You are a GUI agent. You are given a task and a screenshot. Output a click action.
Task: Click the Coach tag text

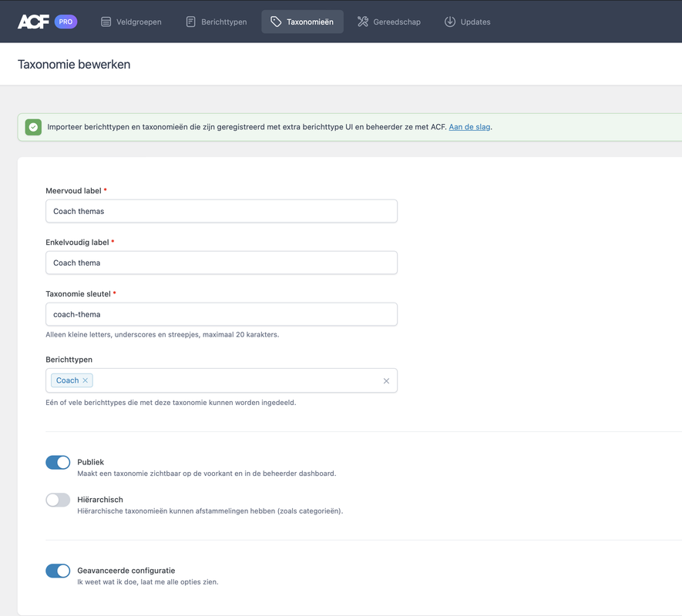(x=67, y=380)
